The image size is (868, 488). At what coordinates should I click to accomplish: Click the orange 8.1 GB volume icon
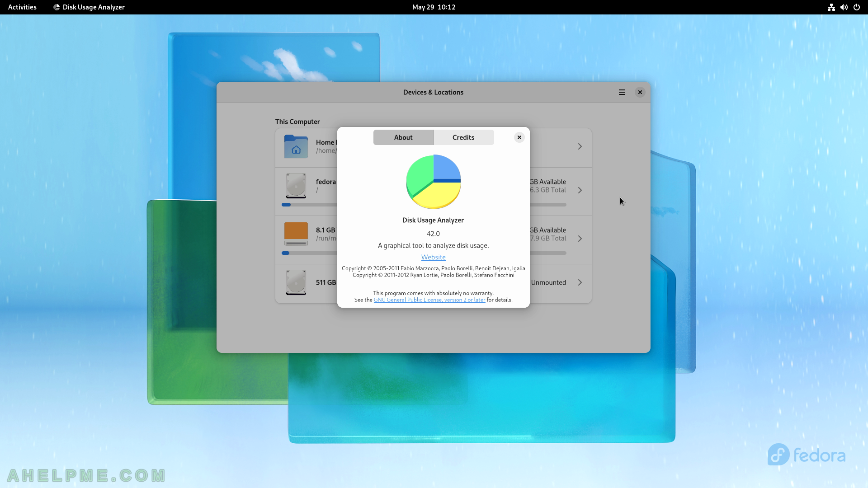296,234
